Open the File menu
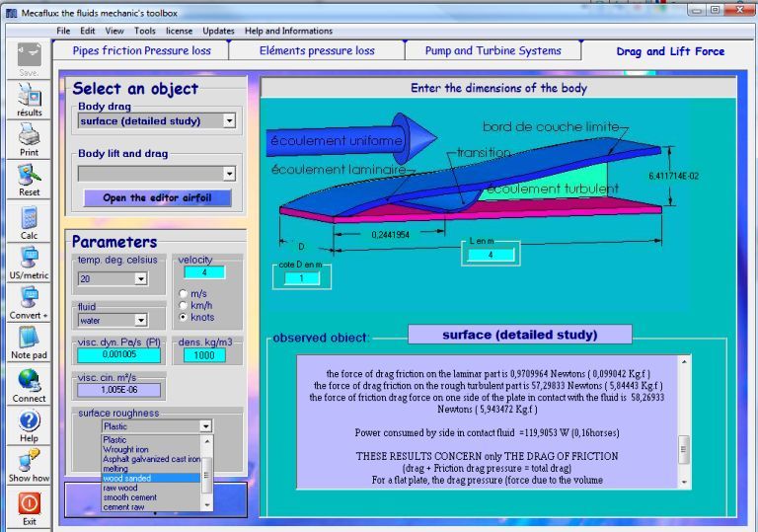This screenshot has height=532, width=758. pyautogui.click(x=63, y=31)
